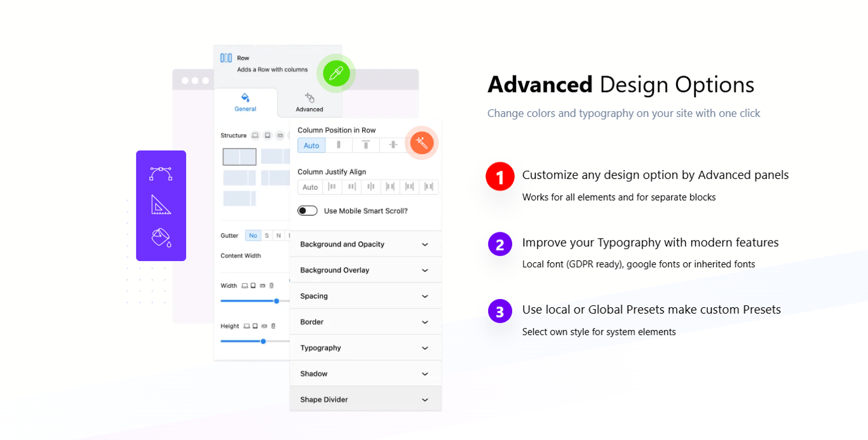Viewport: 868px width, 440px height.
Task: Click the laptop icon next to Height
Action: coord(247,326)
